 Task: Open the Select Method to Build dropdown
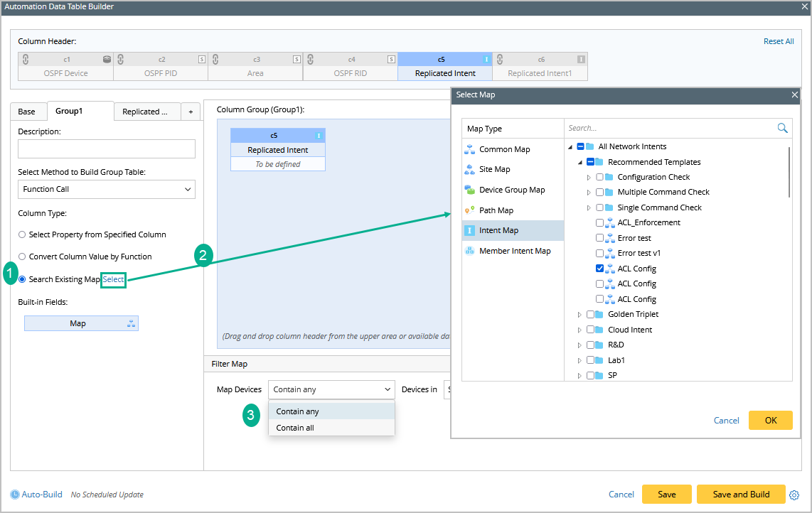pyautogui.click(x=107, y=190)
